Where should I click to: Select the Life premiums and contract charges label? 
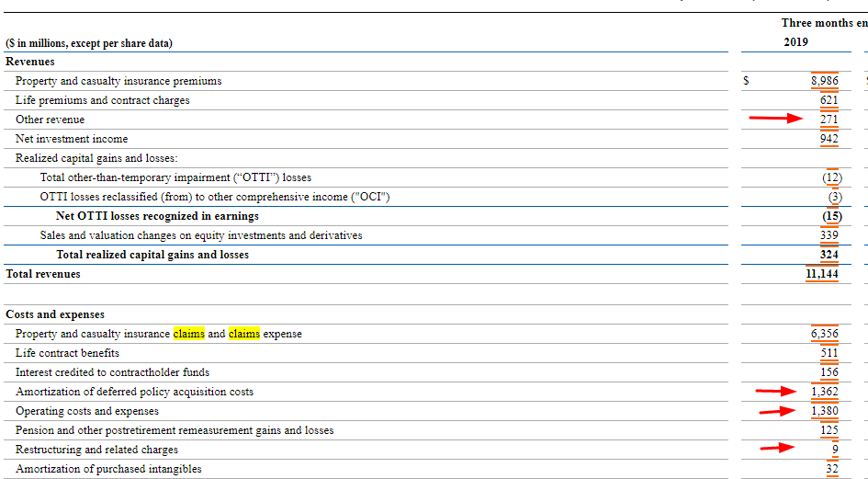[102, 100]
